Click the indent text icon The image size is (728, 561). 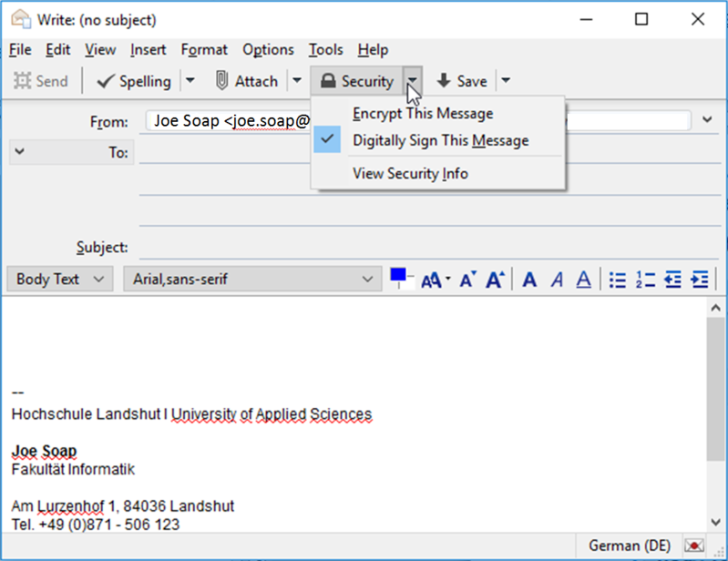point(700,280)
